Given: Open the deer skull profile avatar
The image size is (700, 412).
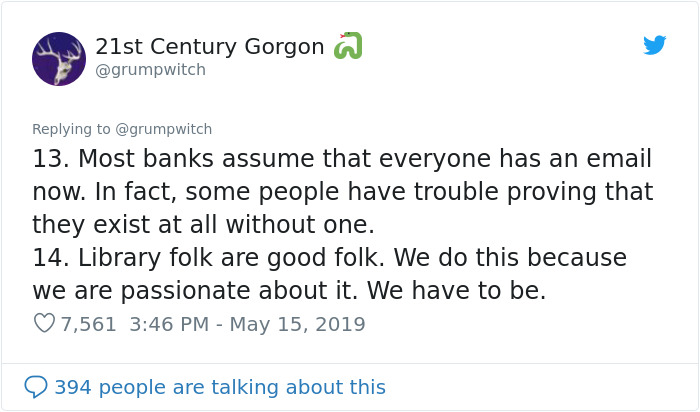Looking at the screenshot, I should [59, 59].
